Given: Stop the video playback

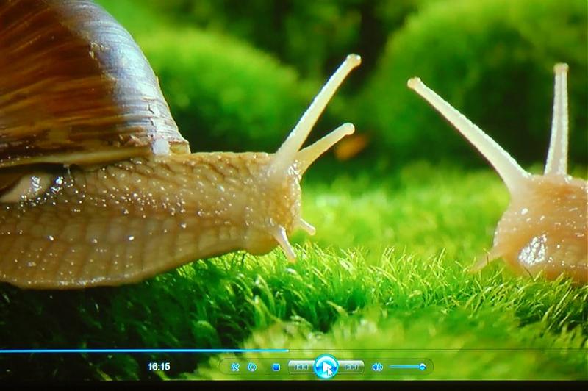Looking at the screenshot, I should [x=276, y=367].
